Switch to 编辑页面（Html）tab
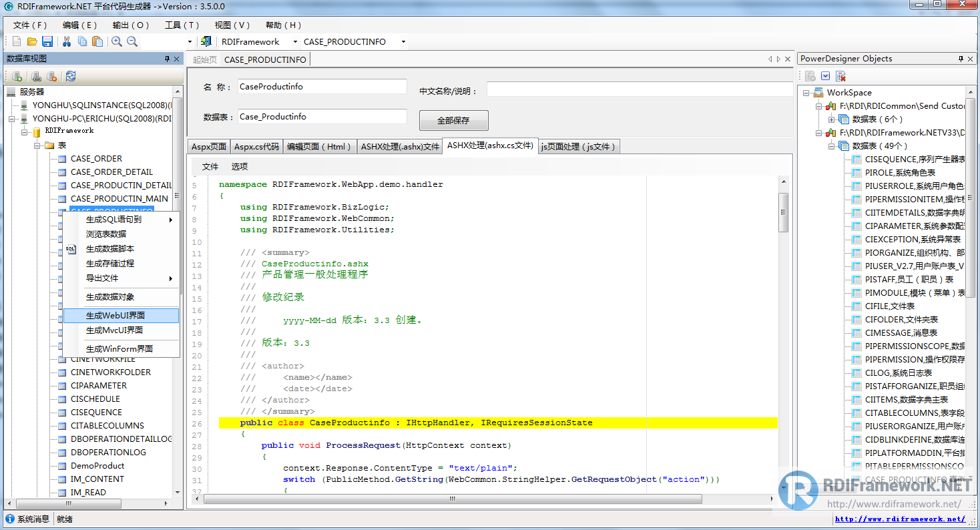Screen dimensions: 980x530 pyautogui.click(x=319, y=147)
